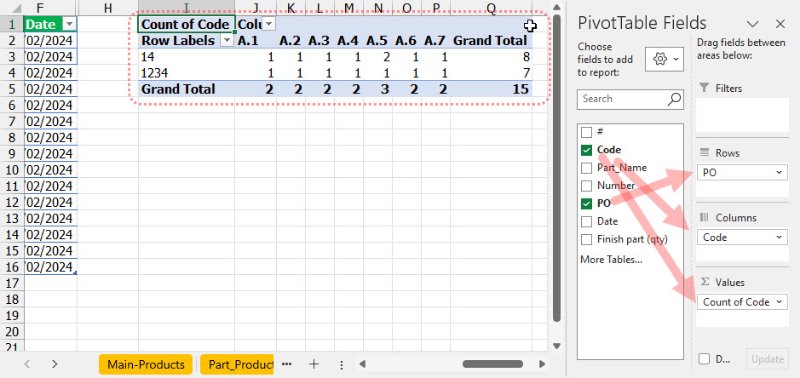Check the Date field checkbox
Viewport: 800px width, 378px height.
[x=587, y=221]
